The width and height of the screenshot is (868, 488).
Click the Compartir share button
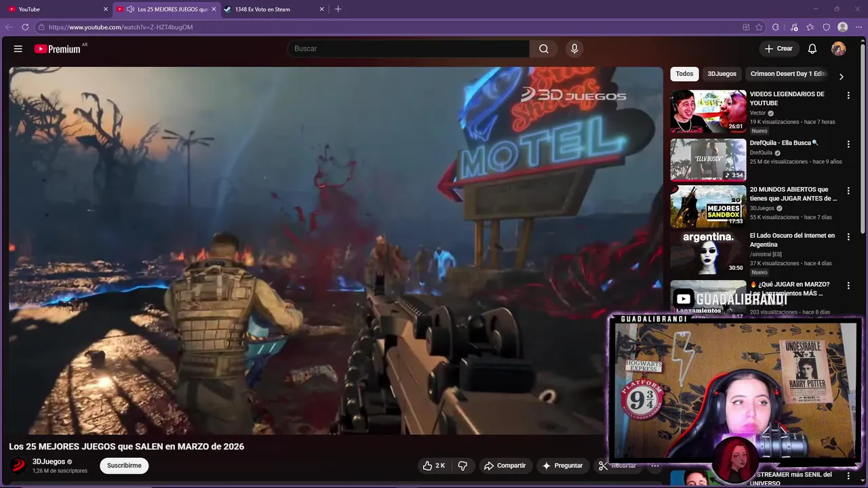click(x=505, y=466)
